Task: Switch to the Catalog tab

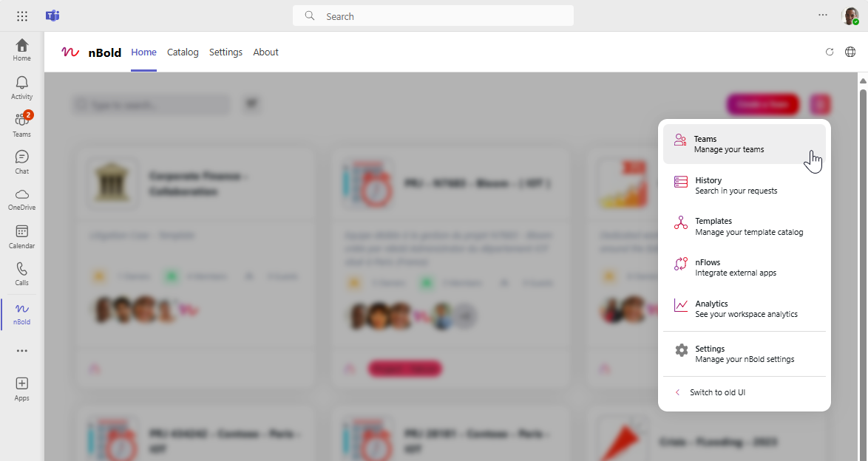Action: 183,52
